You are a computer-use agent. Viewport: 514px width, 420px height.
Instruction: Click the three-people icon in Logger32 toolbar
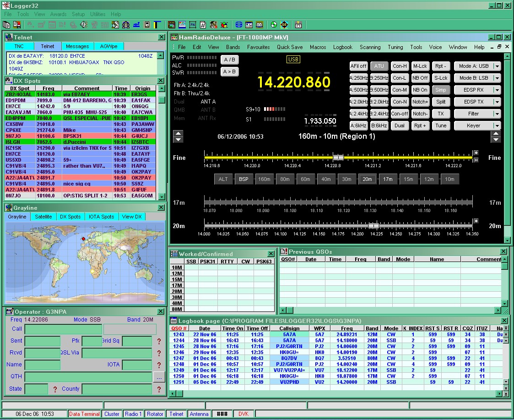point(126,25)
